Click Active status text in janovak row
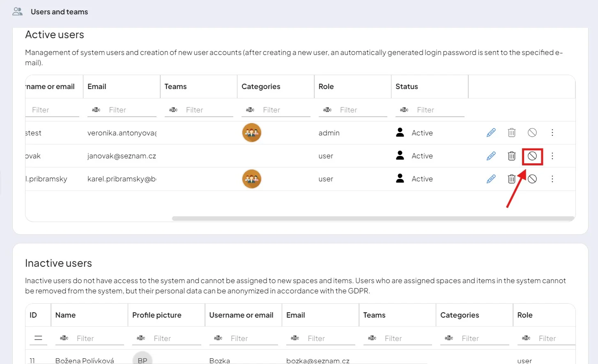Screen dimensions: 598x364 [x=422, y=156]
